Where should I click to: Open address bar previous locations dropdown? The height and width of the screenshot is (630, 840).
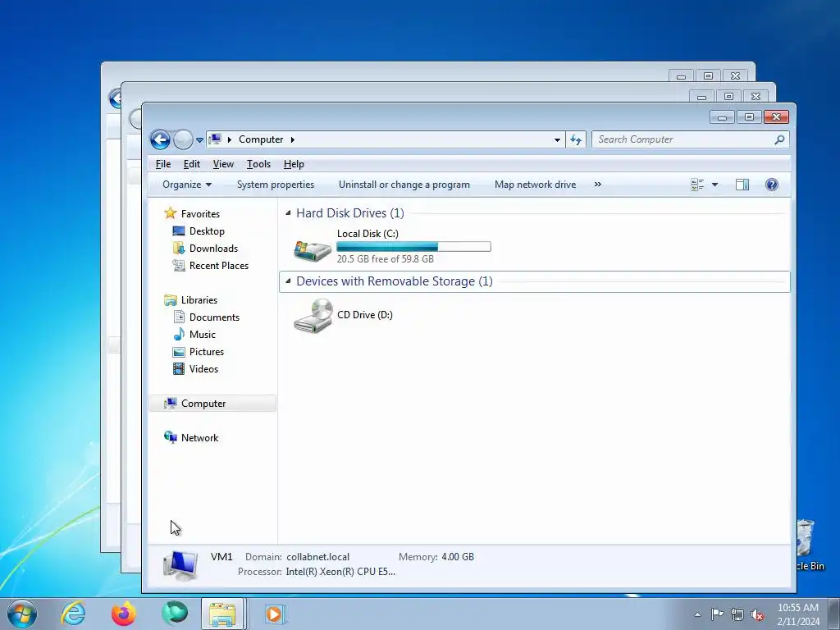click(557, 139)
